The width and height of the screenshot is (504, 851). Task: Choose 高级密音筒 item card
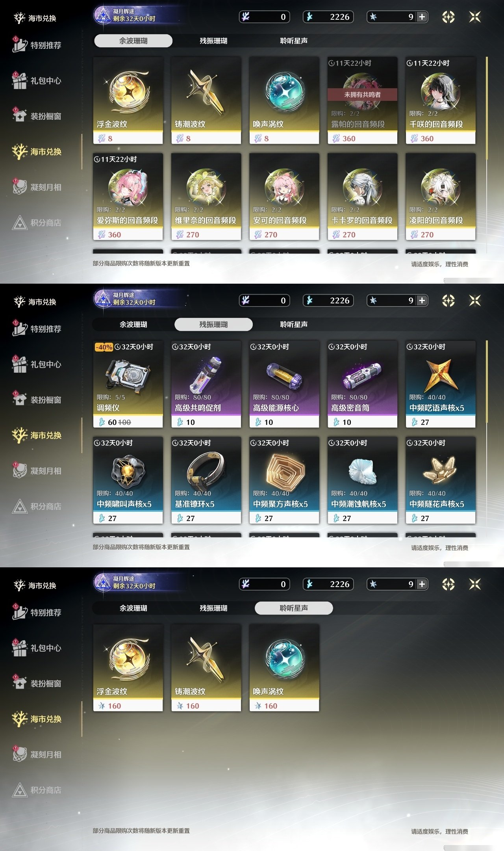pos(362,384)
